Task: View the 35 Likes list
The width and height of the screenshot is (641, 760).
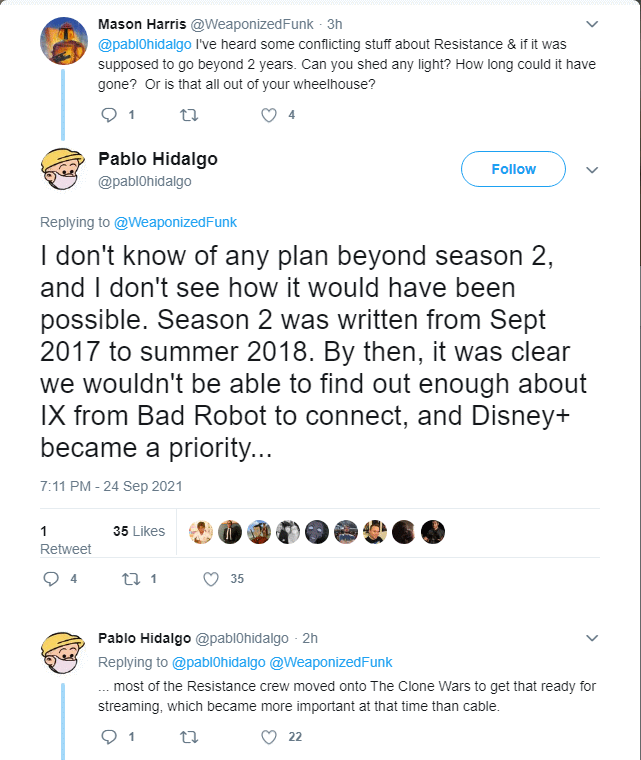Action: pos(139,531)
